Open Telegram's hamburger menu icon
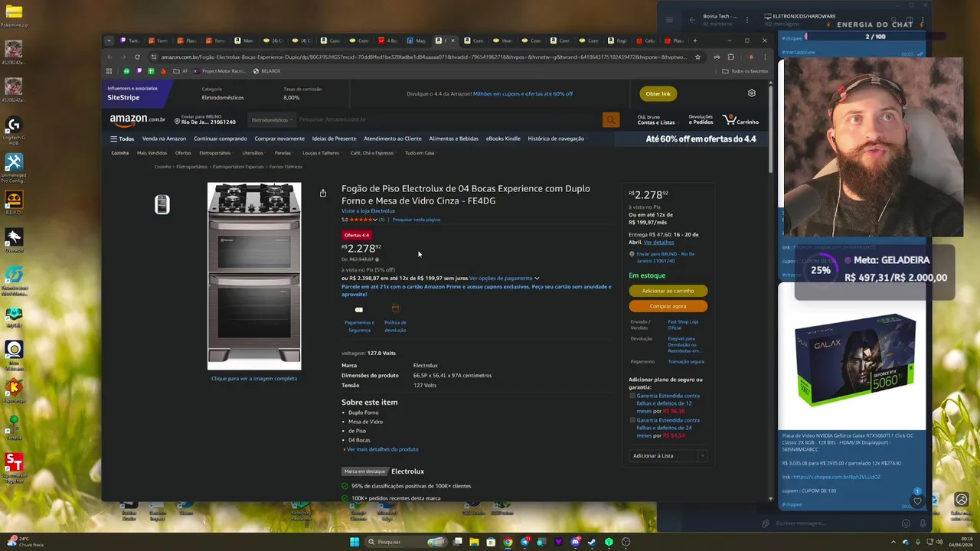The image size is (980, 551). point(669,20)
